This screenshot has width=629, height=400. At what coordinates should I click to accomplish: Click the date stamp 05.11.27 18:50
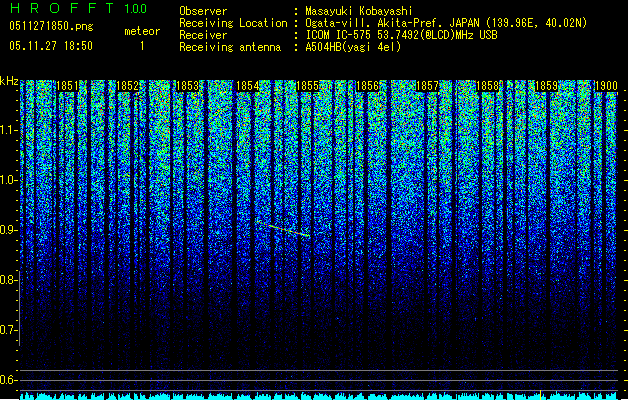coord(51,46)
